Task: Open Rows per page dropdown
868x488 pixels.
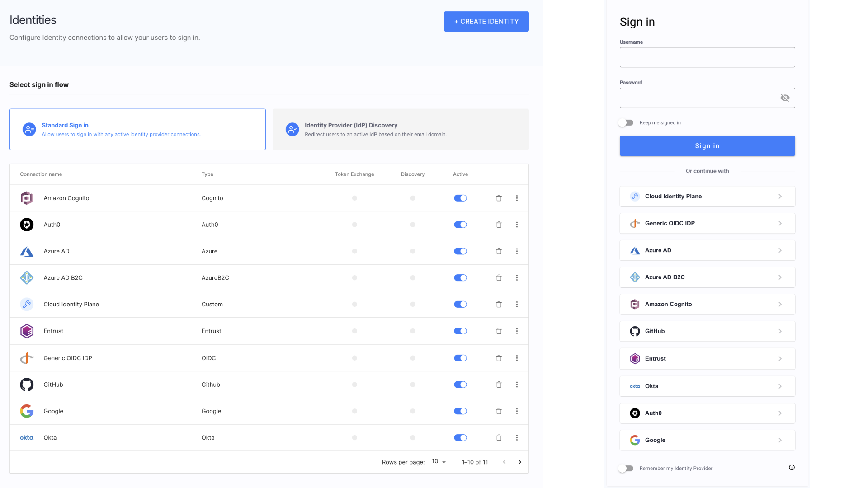Action: [439, 462]
